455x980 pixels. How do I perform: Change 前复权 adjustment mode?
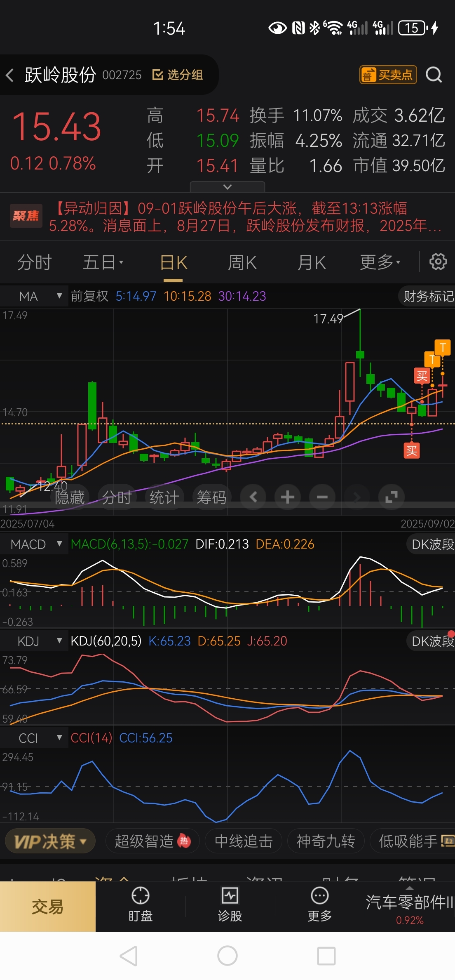[x=89, y=296]
